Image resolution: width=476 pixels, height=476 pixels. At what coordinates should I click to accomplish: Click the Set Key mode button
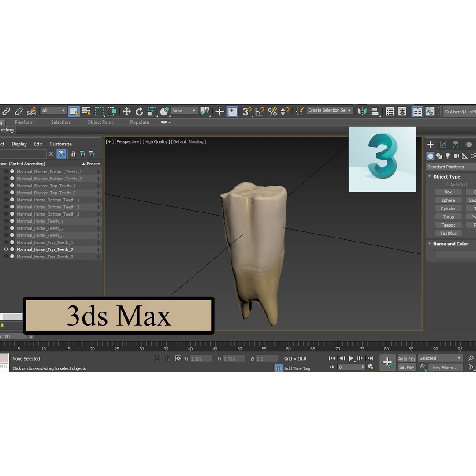407,367
